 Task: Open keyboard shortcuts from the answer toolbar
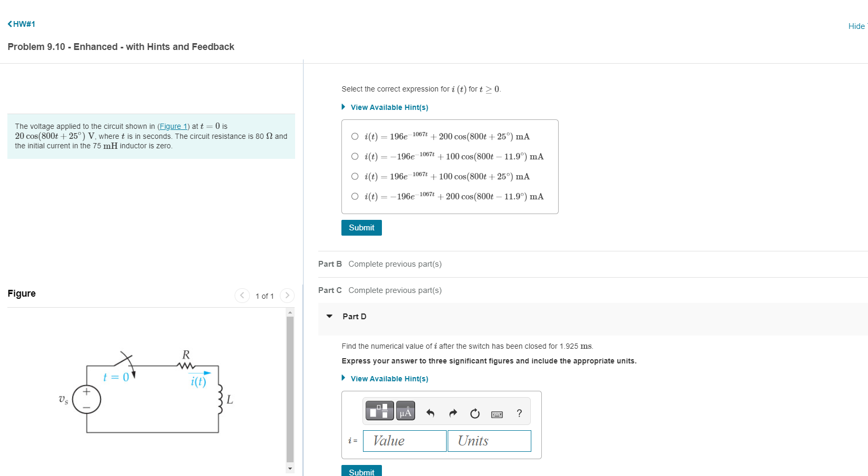(x=497, y=413)
